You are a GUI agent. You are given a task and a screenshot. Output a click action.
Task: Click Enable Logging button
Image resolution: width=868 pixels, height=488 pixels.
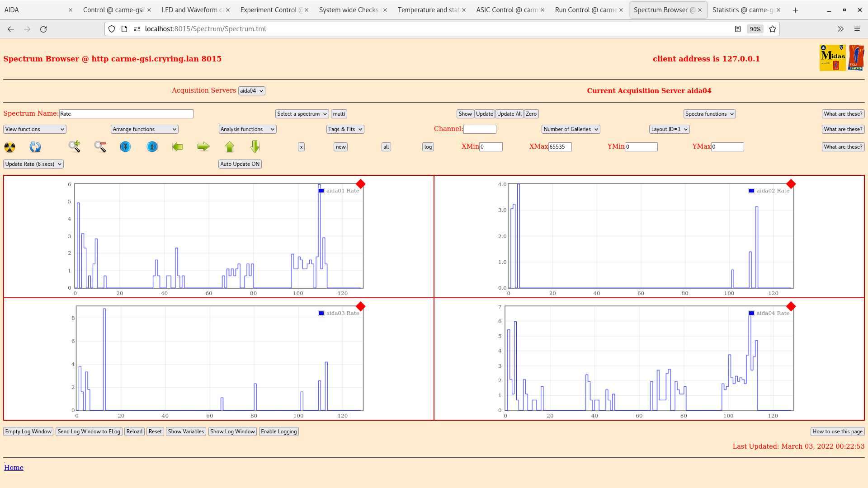tap(279, 432)
